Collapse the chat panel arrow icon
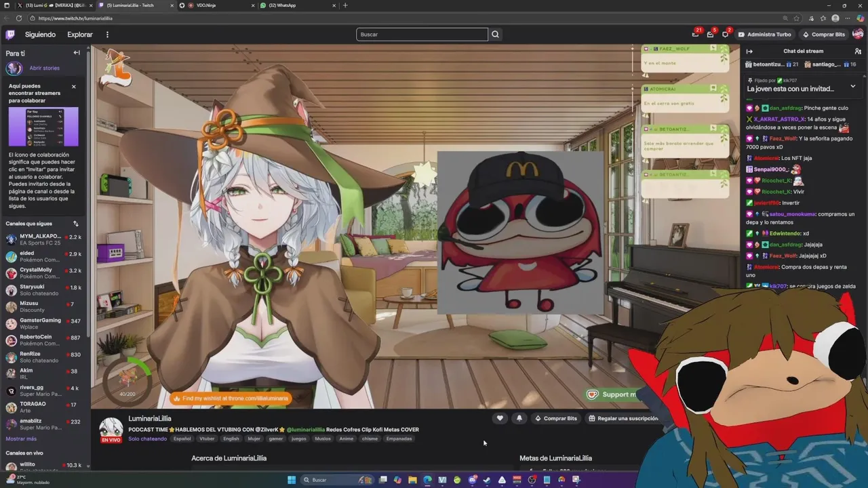 [750, 52]
